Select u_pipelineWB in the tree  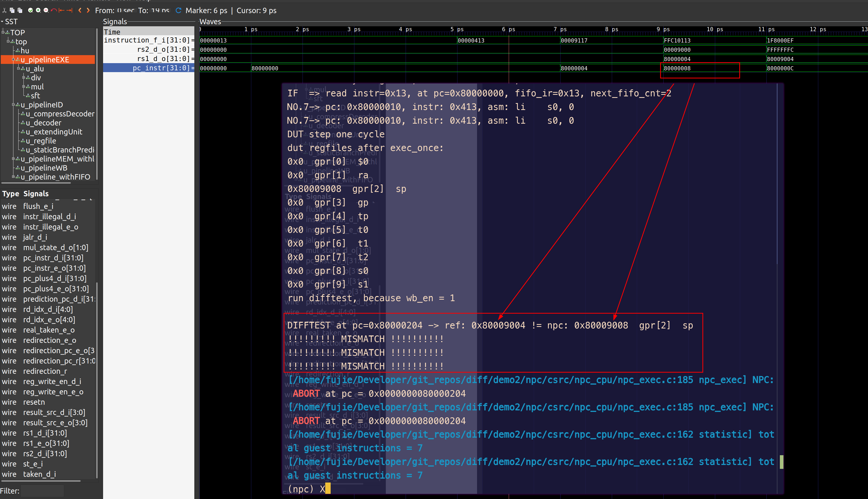pyautogui.click(x=44, y=168)
